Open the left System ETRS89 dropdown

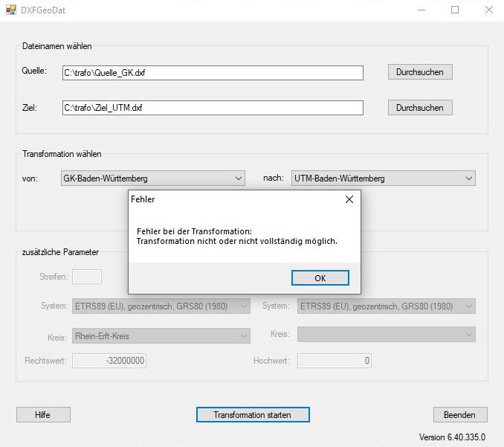tap(161, 306)
